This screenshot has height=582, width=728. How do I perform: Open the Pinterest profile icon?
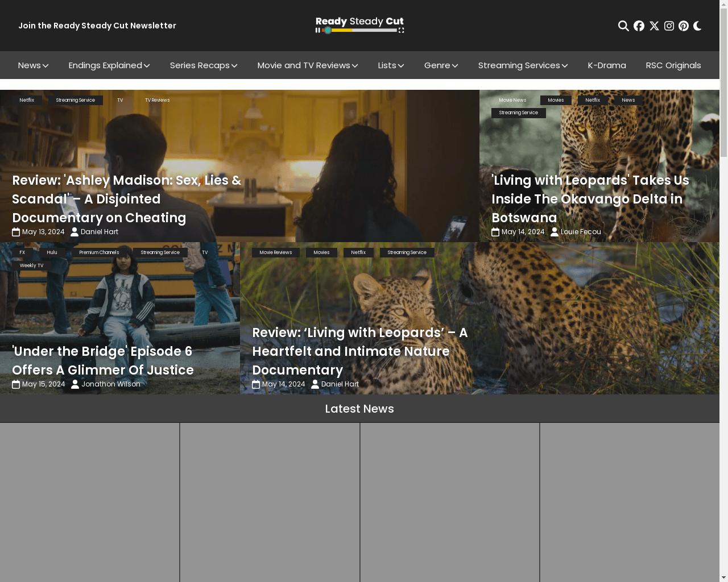(684, 26)
